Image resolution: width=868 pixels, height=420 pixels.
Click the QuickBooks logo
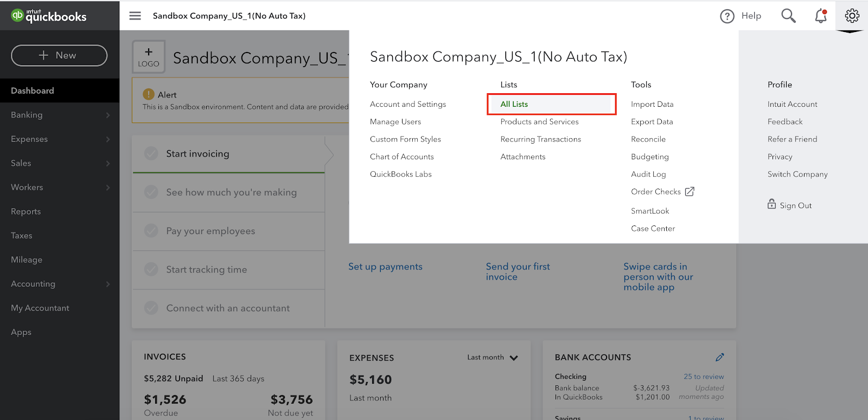click(49, 16)
